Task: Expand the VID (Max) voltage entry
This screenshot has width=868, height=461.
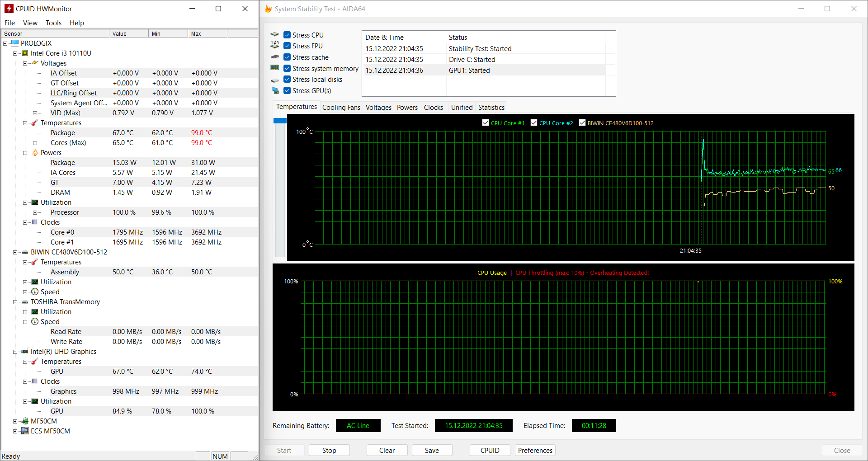Action: (x=35, y=113)
